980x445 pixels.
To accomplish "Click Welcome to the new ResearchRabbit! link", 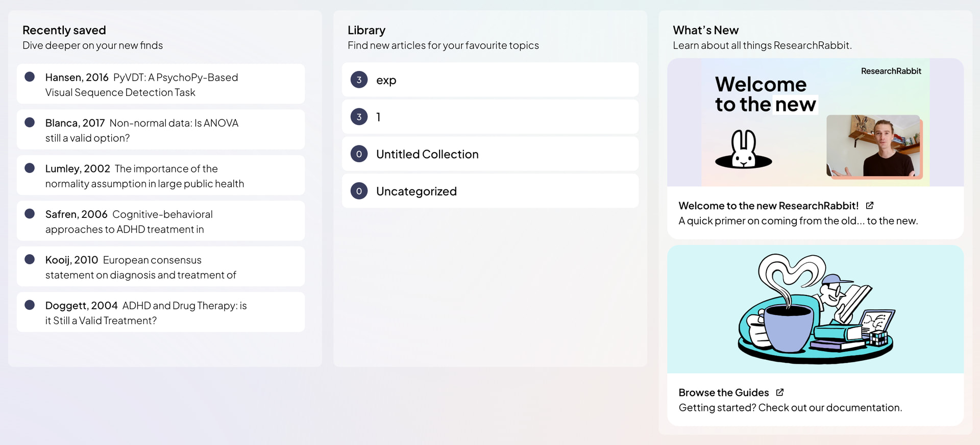I will (x=768, y=206).
